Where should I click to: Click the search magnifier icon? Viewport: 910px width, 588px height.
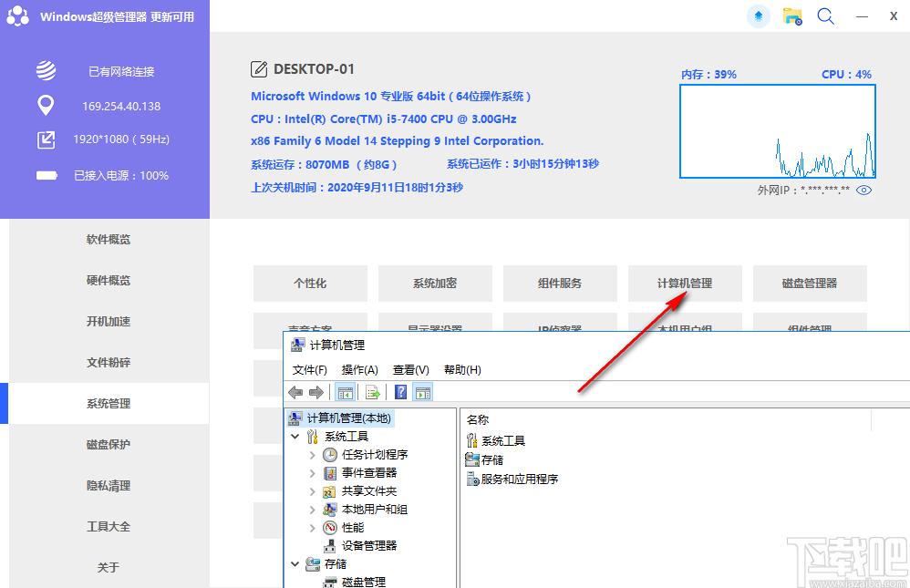pos(825,16)
